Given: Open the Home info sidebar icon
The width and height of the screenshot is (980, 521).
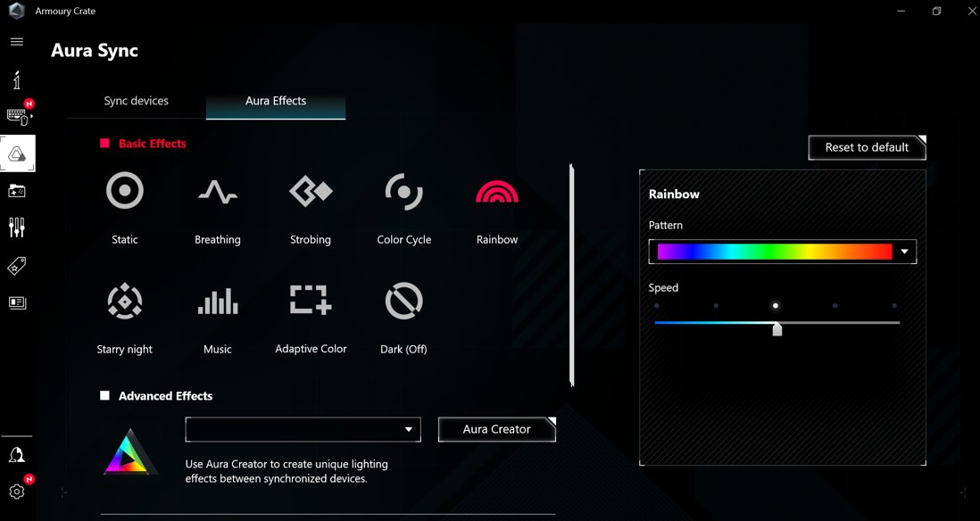Looking at the screenshot, I should [17, 80].
